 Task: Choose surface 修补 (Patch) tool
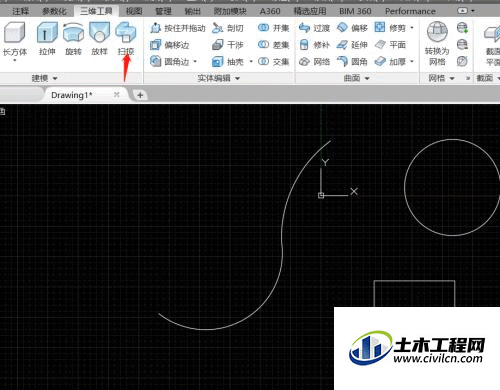314,45
